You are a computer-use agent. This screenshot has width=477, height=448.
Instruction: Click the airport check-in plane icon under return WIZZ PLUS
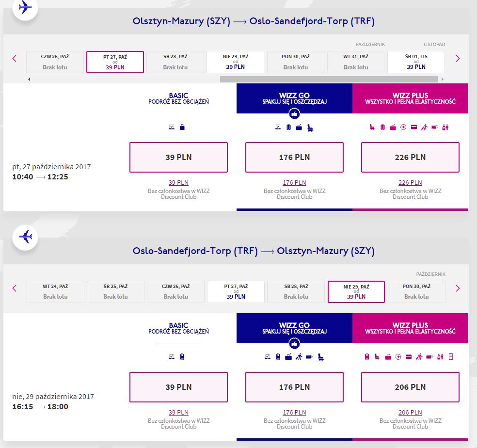click(398, 357)
